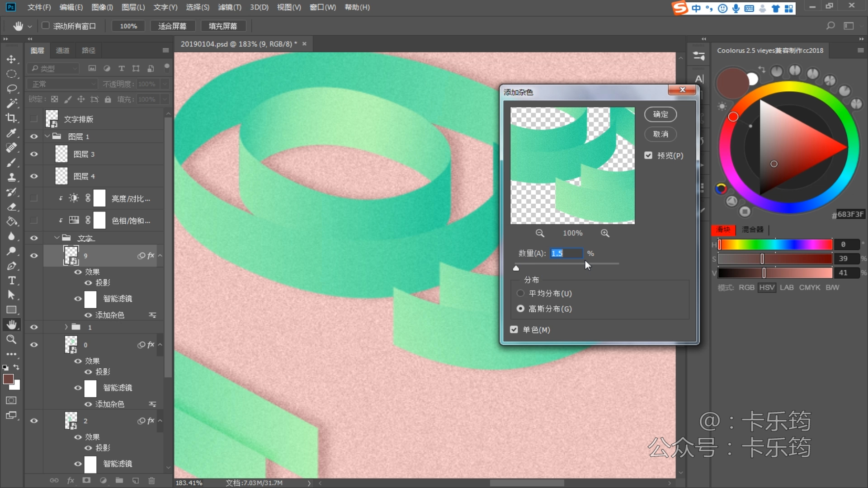The height and width of the screenshot is (488, 868).
Task: Select the Type tool in toolbar
Action: [x=11, y=281]
